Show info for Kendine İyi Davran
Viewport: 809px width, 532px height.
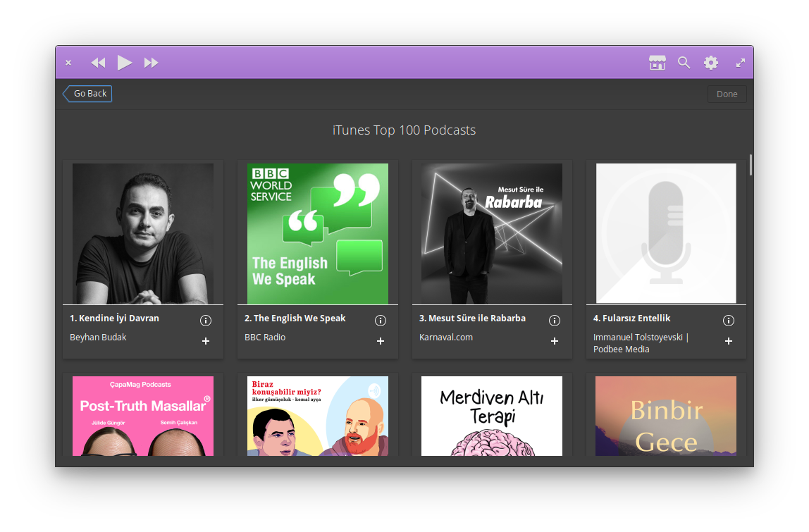pyautogui.click(x=205, y=321)
